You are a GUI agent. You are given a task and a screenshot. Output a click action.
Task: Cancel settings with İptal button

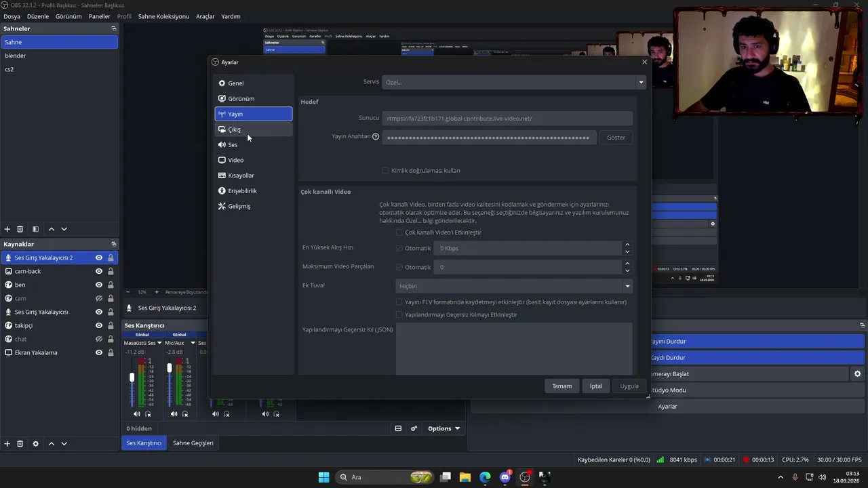595,386
